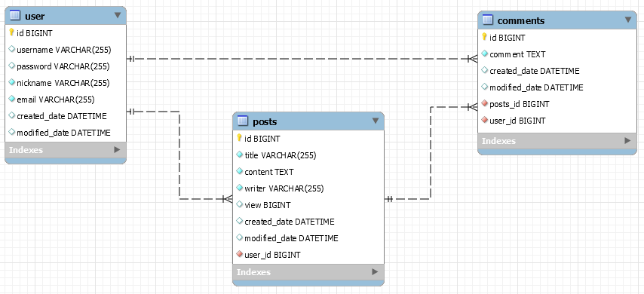Select comments table created_date DATETIME column

(x=535, y=71)
